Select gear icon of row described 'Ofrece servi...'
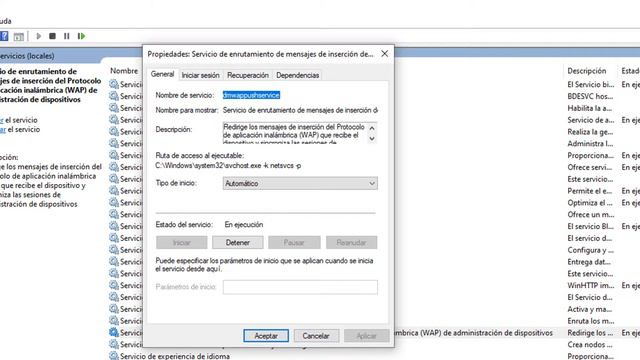Screen dimensions: 640x360 pos(114,167)
